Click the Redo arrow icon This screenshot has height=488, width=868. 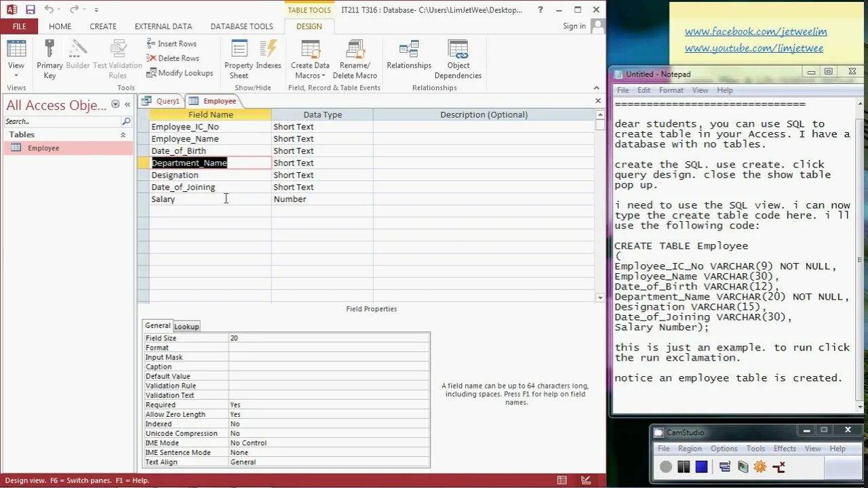[x=73, y=9]
